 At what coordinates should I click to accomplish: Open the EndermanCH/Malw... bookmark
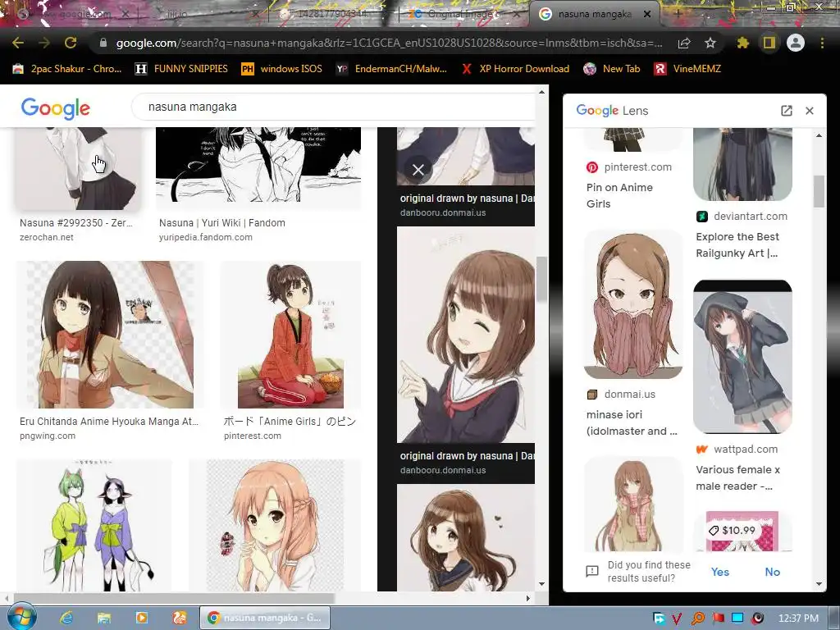point(391,69)
